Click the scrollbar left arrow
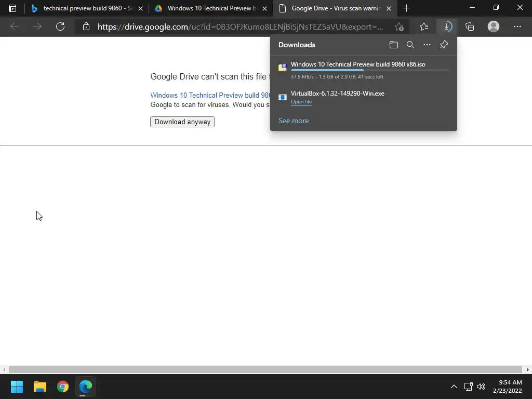This screenshot has width=532, height=399. point(4,369)
